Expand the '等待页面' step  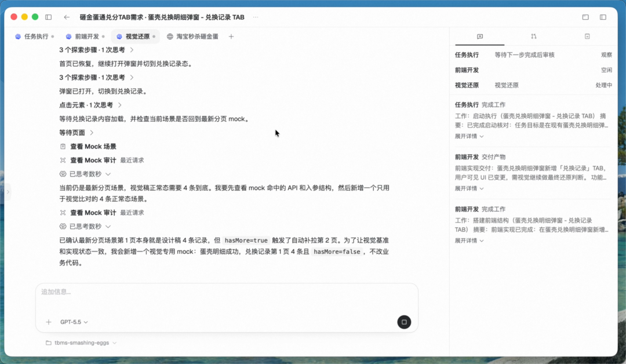[x=77, y=133]
